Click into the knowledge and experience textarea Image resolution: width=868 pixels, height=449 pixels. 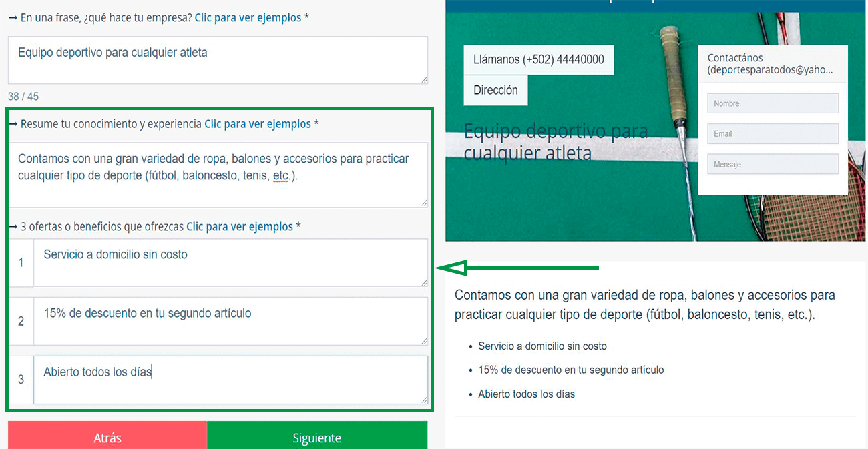point(218,173)
